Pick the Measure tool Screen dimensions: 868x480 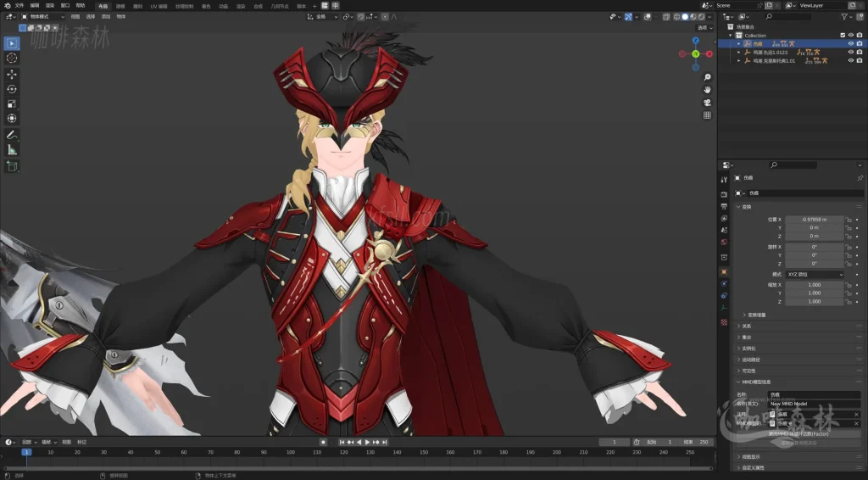click(12, 150)
